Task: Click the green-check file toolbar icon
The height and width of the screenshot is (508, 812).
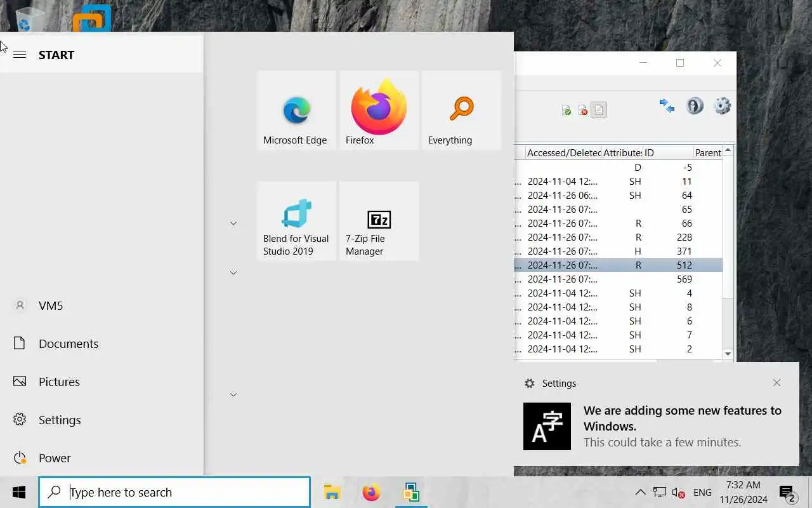Action: tap(566, 110)
